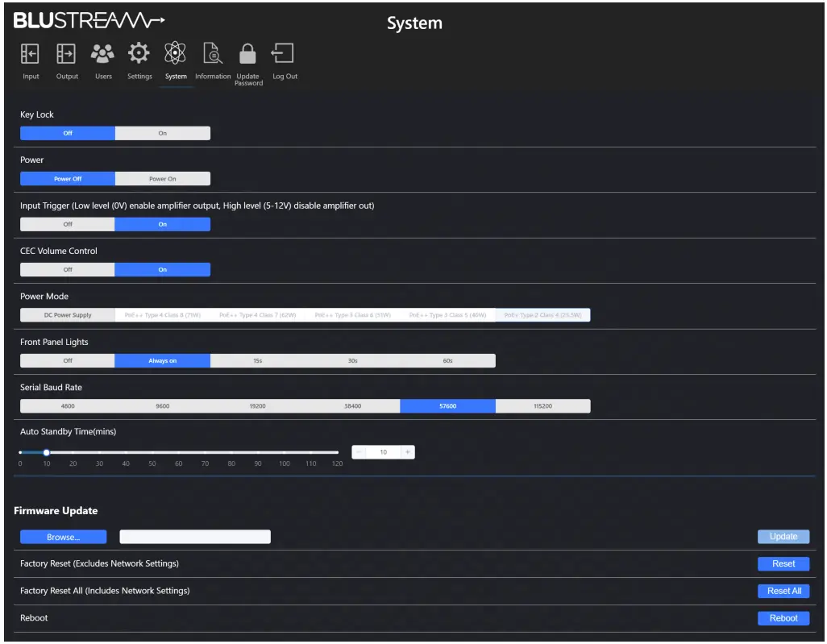Choose 57600 serial baud rate

(x=448, y=406)
